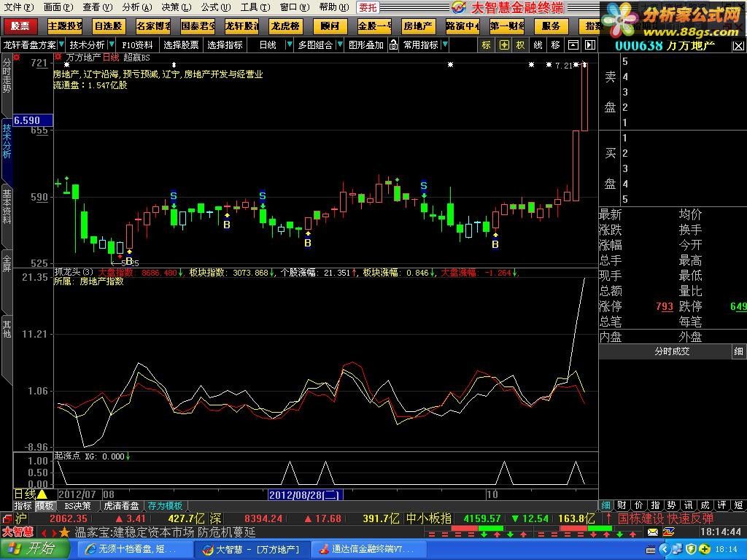Click the last B buy signal marker
747x560 pixels.
pyautogui.click(x=495, y=244)
